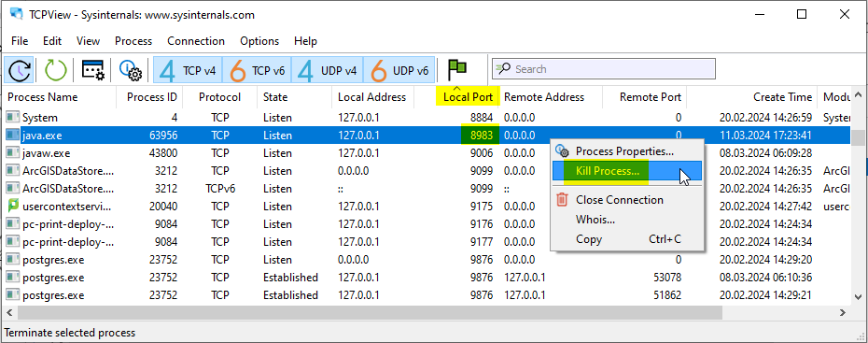Open the options window gear icon
This screenshot has width=868, height=343.
93,70
